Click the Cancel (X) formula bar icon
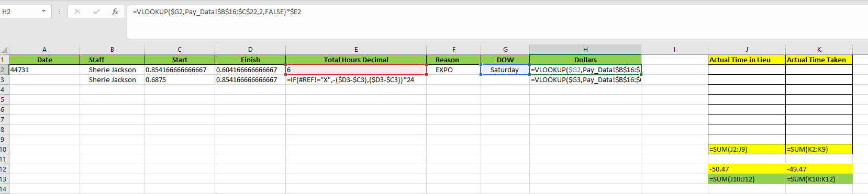 pos(77,12)
